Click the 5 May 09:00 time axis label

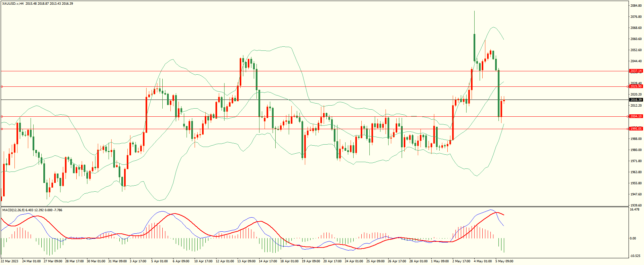click(505, 261)
